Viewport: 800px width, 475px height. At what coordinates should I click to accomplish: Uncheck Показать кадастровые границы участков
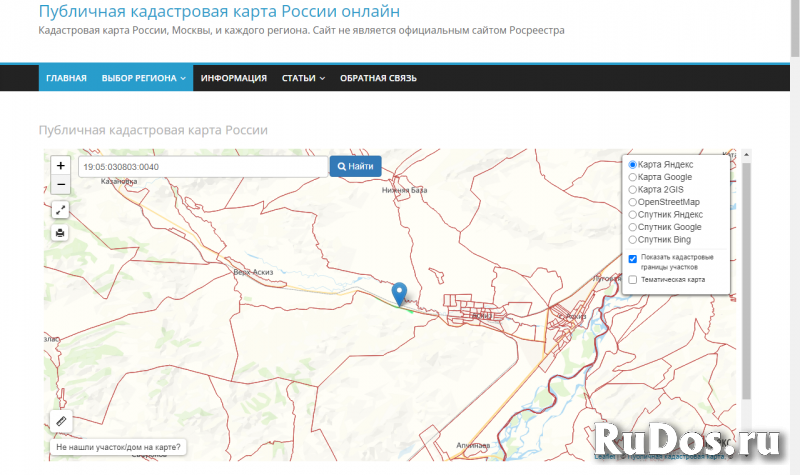pyautogui.click(x=633, y=259)
